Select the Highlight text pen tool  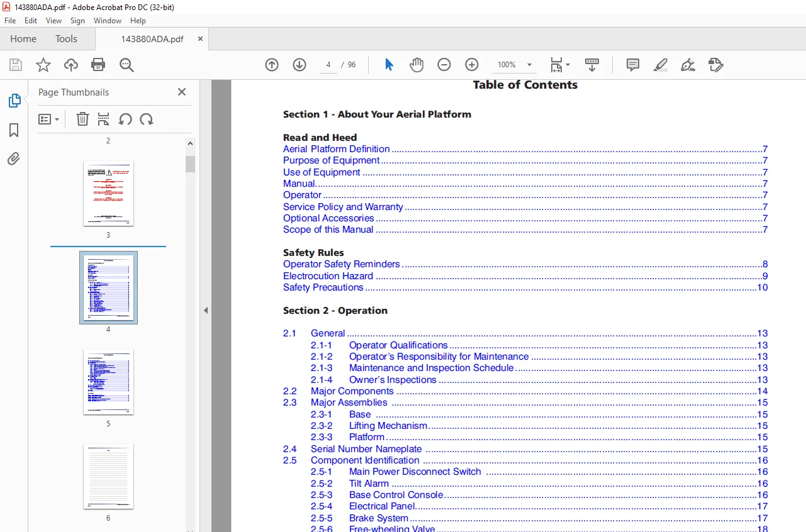(660, 65)
